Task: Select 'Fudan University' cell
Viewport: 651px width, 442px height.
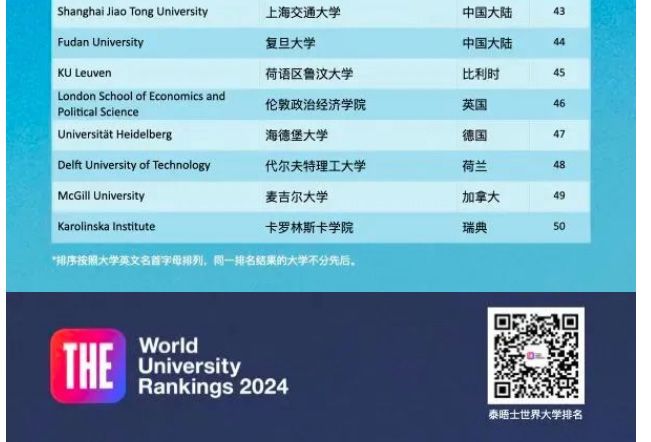Action: (100, 42)
